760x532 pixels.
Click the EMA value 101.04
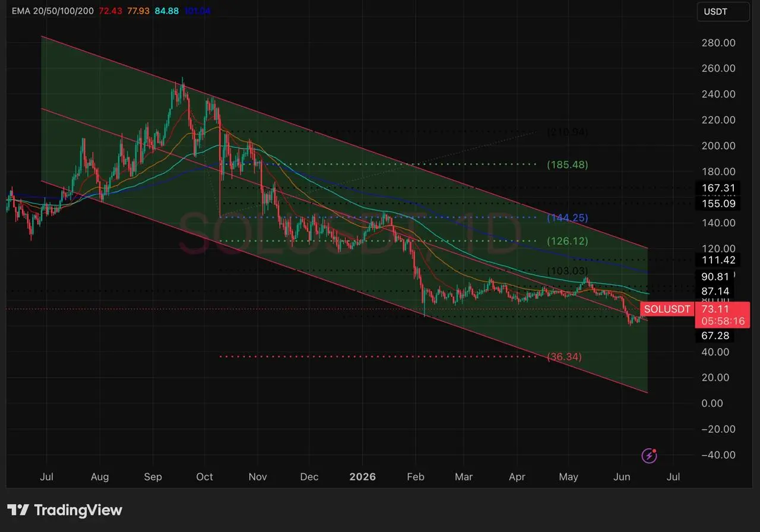[x=197, y=11]
